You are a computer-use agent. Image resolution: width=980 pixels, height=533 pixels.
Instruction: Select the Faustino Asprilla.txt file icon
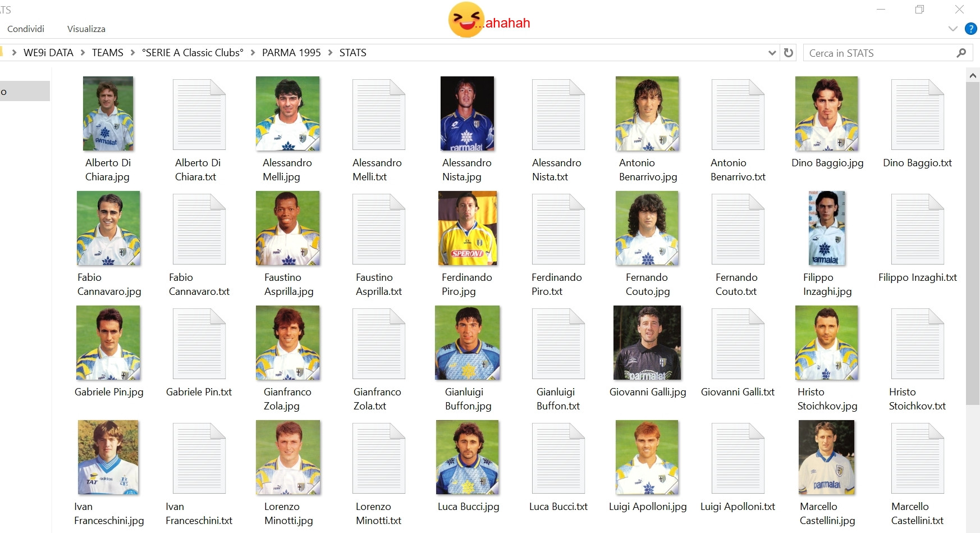tap(379, 229)
